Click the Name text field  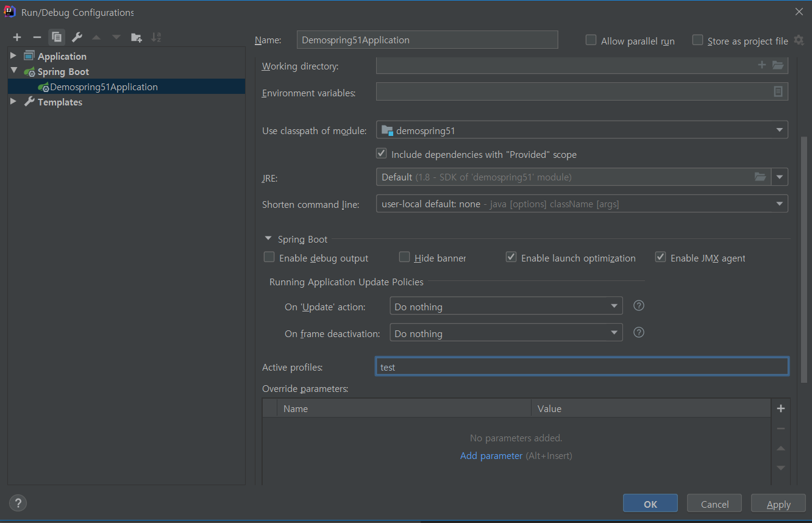(x=427, y=40)
